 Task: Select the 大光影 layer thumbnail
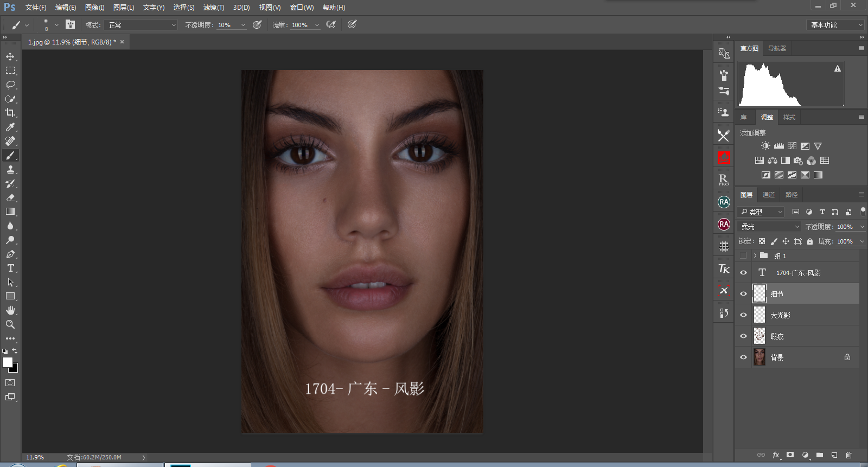click(x=759, y=315)
